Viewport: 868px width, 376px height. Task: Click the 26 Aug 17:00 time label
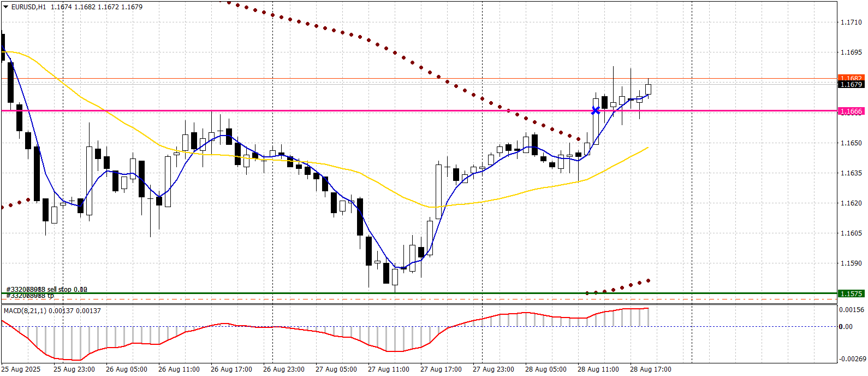(231, 369)
